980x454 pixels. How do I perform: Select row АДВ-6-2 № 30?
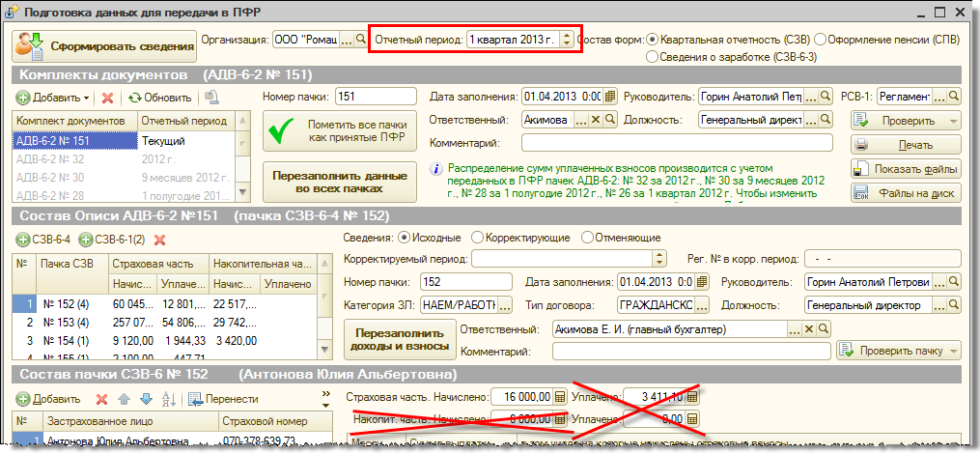tap(125, 177)
